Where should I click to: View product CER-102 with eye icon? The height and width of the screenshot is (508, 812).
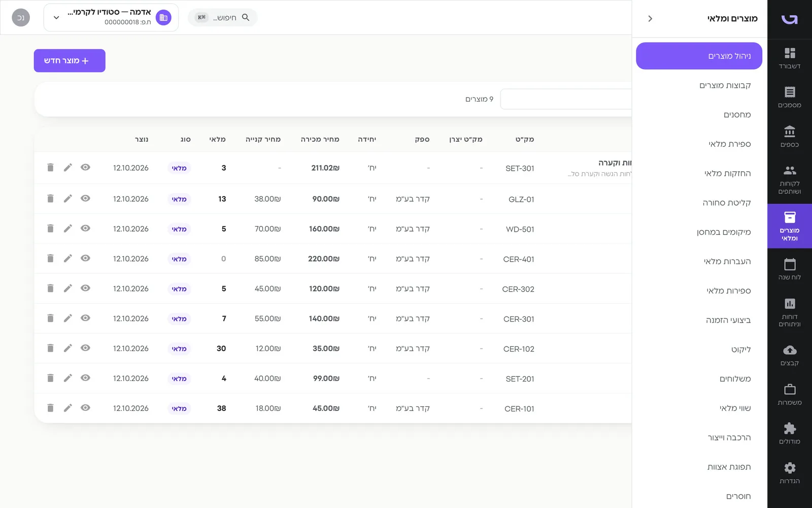pos(85,348)
